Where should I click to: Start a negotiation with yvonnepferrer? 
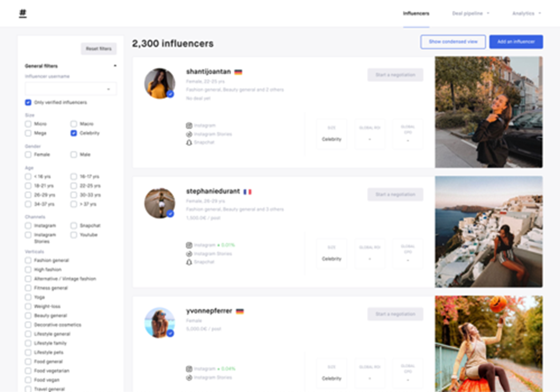[x=395, y=314]
